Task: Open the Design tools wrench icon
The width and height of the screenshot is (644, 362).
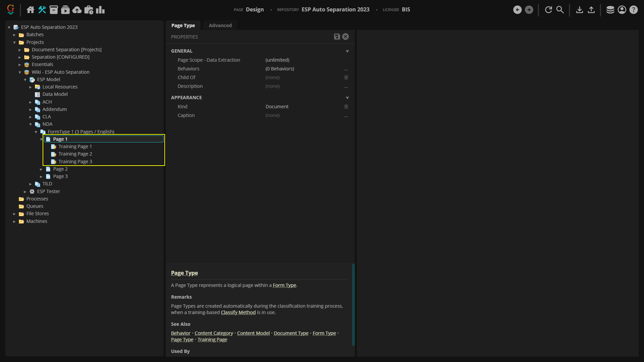Action: coord(42,10)
